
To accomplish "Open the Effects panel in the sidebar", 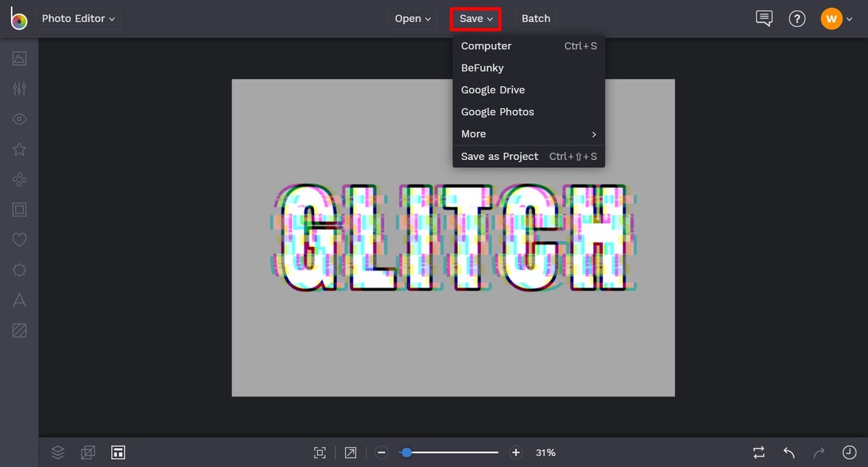I will tap(20, 148).
